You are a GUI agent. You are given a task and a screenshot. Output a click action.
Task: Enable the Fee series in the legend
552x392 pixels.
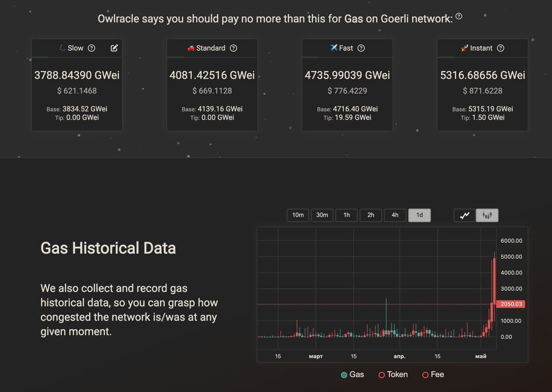[433, 375]
